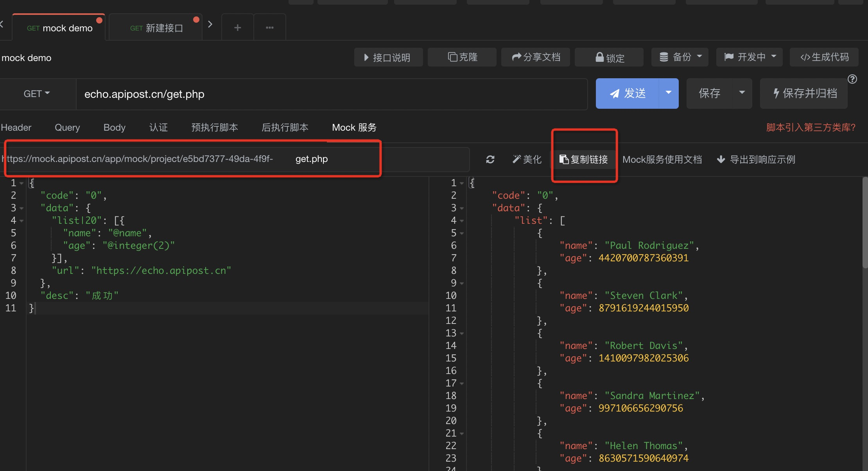Click 复制链接 to copy the mock link
Viewport: 868px width, 471px height.
584,160
